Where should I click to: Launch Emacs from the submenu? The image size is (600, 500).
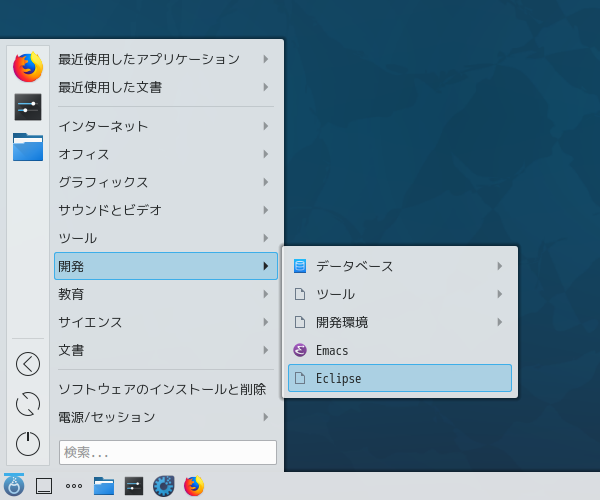pyautogui.click(x=399, y=350)
